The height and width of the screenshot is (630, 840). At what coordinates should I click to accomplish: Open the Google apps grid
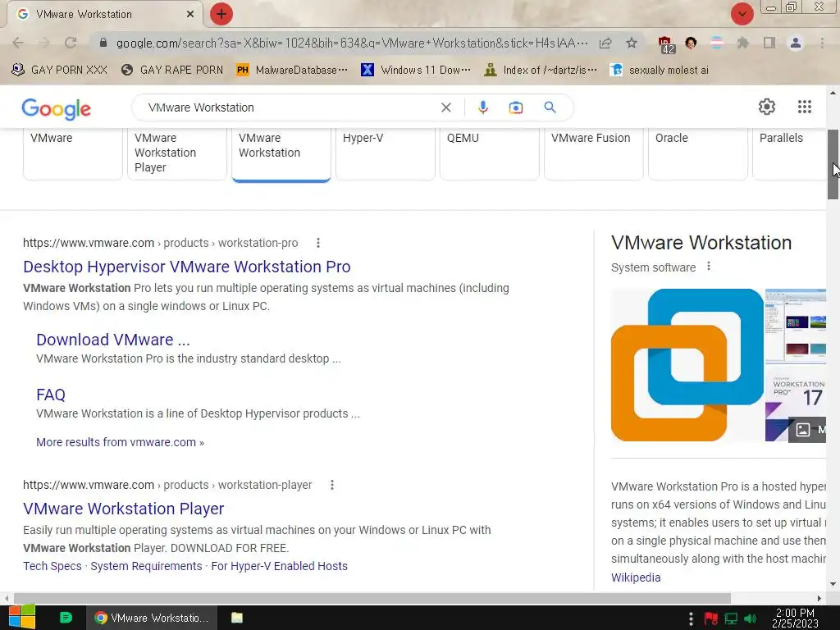coord(804,107)
